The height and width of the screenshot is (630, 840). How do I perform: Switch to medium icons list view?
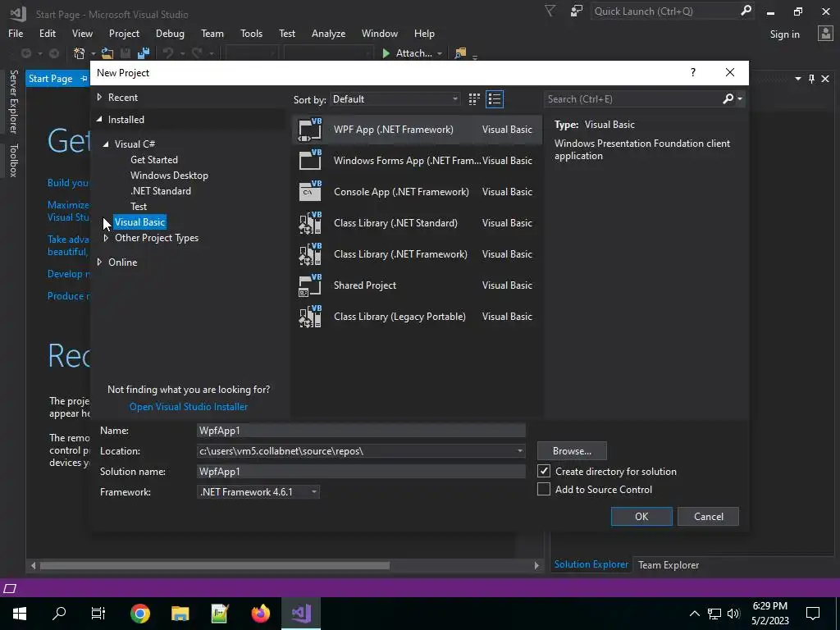tap(495, 99)
